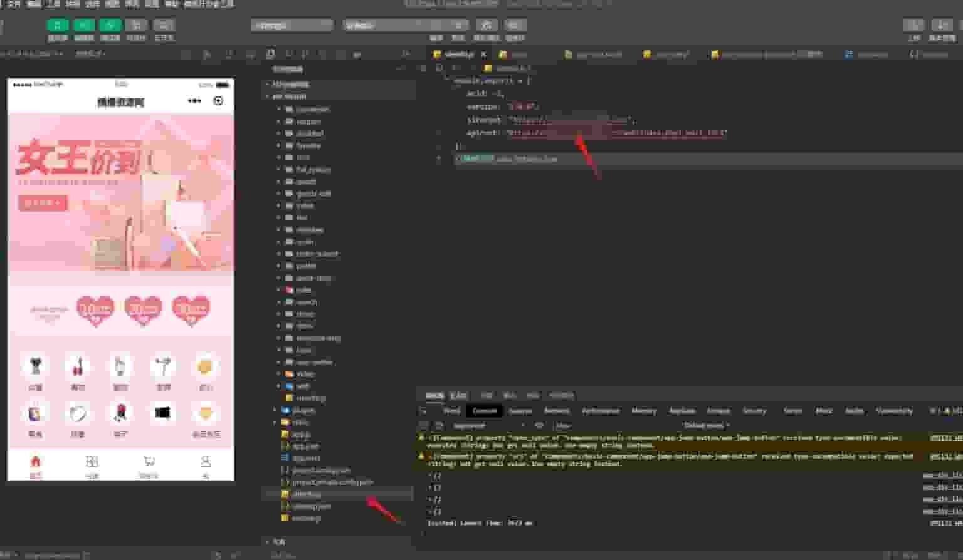963x560 pixels.
Task: Open the mini program mode dropdown
Action: click(x=292, y=25)
